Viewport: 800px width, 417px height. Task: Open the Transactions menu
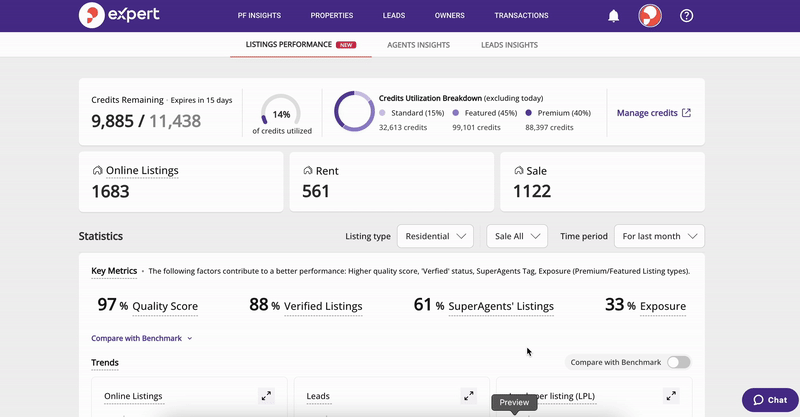521,16
